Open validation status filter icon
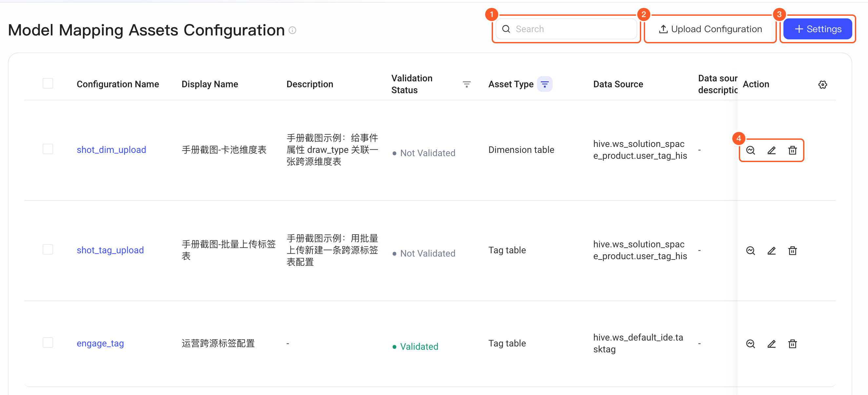Image resolution: width=868 pixels, height=395 pixels. (466, 84)
